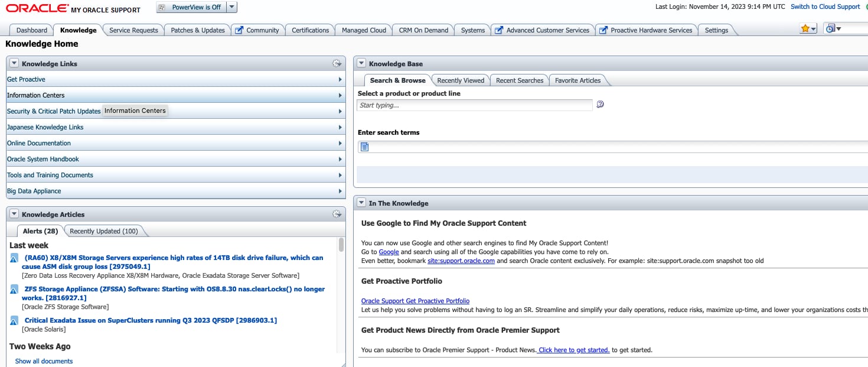Click the Favorites star icon
Screen dimensions: 868x367
[x=805, y=29]
